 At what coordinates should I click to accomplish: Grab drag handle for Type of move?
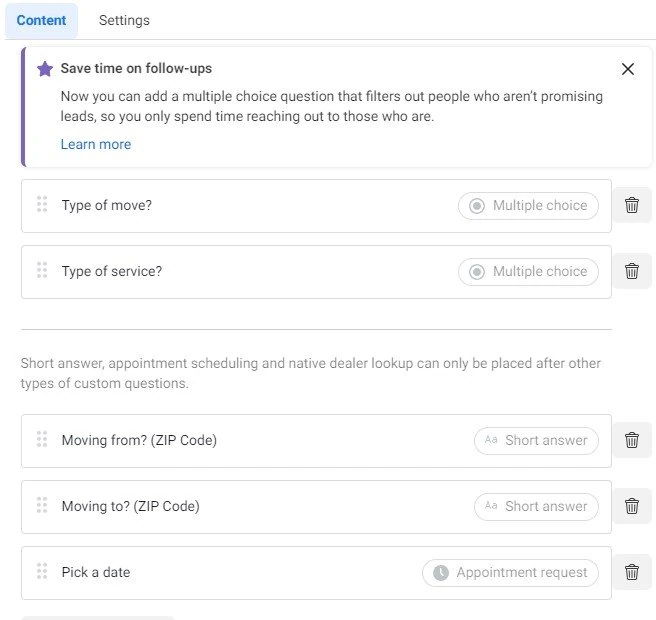[x=42, y=205]
